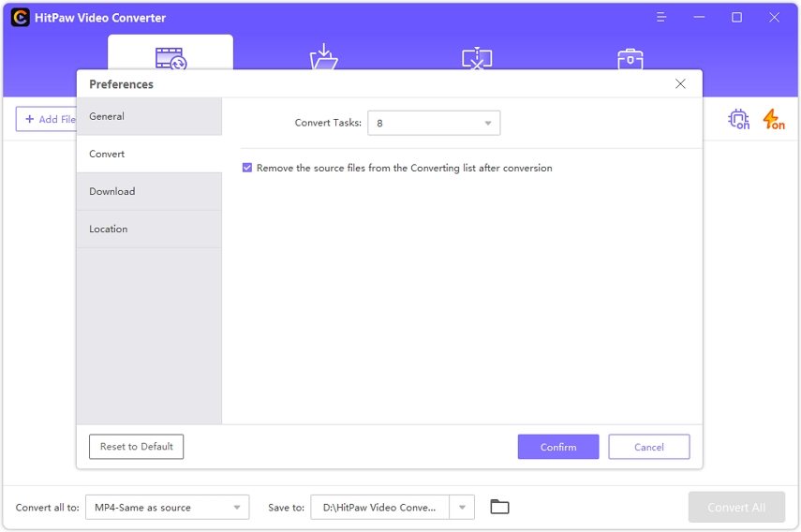Screen dimensions: 801x532
Task: Click the Preferences dialog title
Action: click(x=121, y=84)
